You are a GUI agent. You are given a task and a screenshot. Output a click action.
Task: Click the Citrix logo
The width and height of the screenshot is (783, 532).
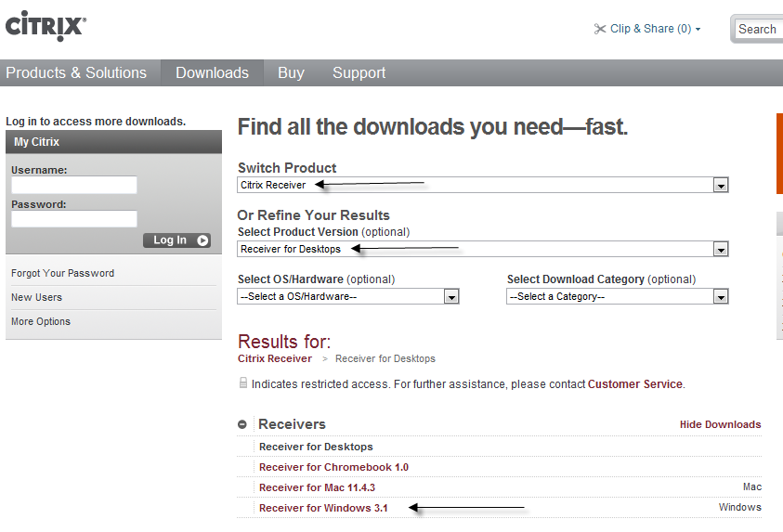tap(46, 26)
